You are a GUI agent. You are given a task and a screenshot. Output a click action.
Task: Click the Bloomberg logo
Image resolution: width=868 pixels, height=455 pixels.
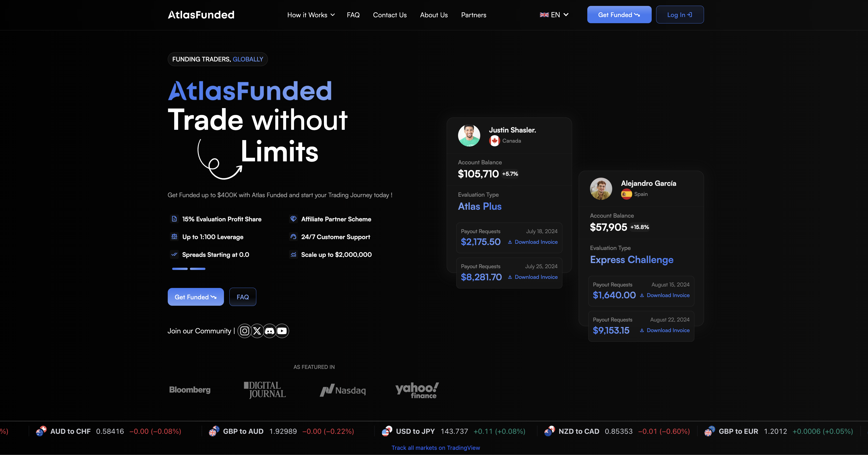(190, 390)
